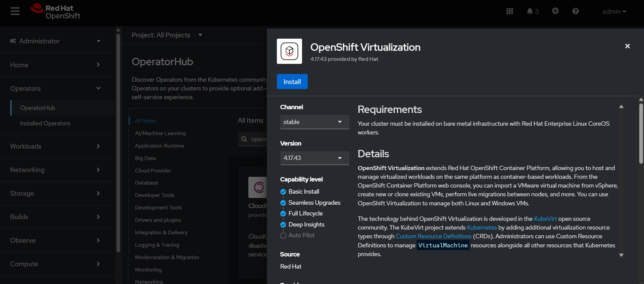Click the plus import icon in header
This screenshot has width=644, height=284.
pos(555,11)
